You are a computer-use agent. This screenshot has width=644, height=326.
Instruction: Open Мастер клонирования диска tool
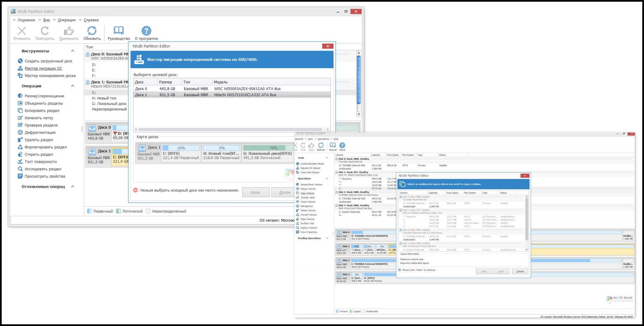coord(50,76)
